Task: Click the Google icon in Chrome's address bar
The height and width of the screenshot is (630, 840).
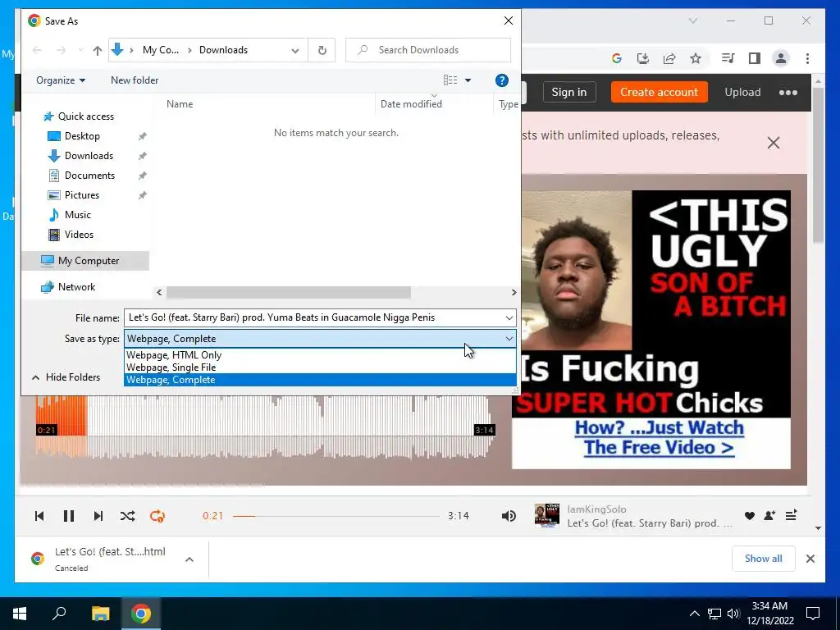Action: pos(617,58)
